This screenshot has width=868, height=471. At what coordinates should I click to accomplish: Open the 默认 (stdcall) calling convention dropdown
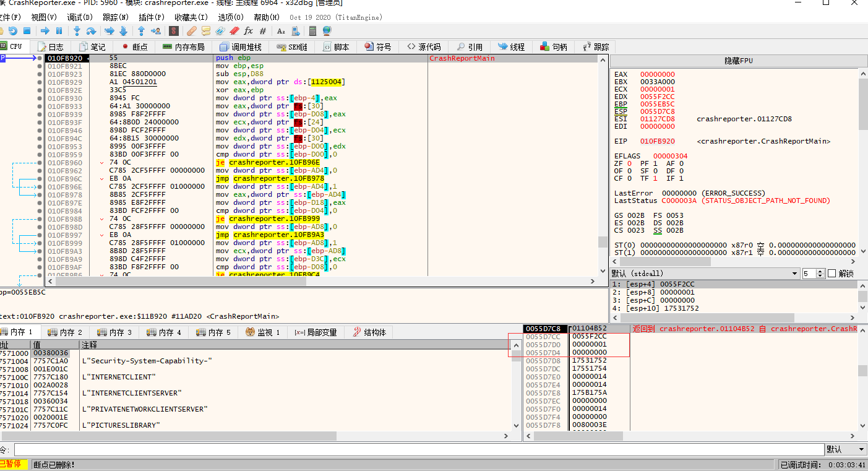(705, 274)
